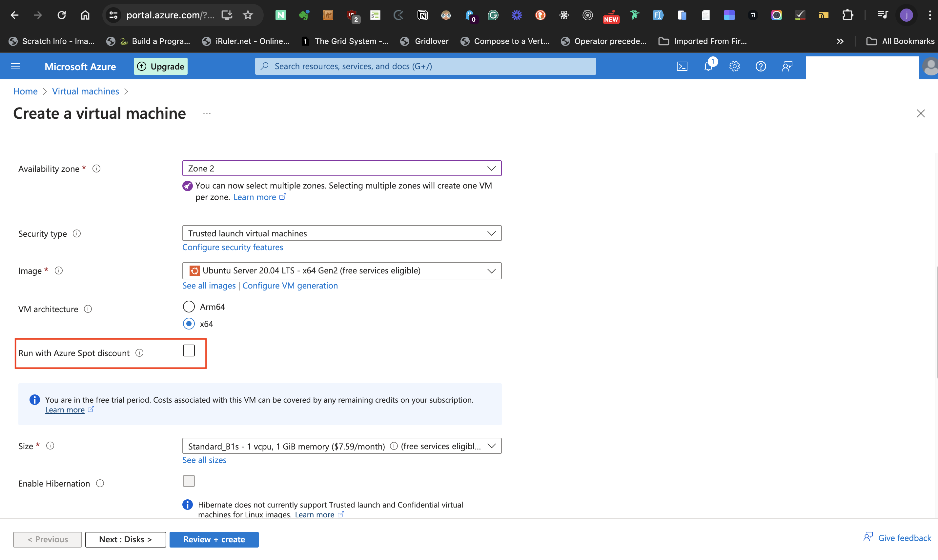The width and height of the screenshot is (938, 560).
Task: Click the resources search field
Action: 425,66
